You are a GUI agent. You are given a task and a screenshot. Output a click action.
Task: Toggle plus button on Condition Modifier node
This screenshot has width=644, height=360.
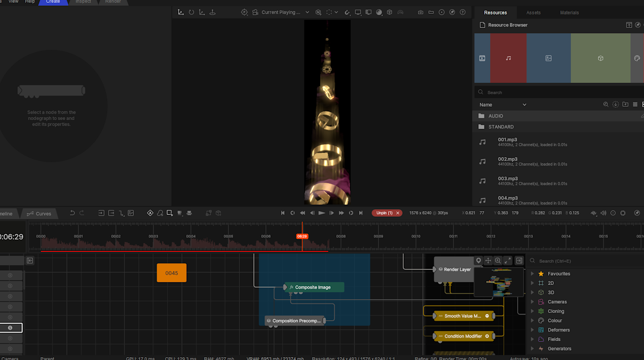487,336
